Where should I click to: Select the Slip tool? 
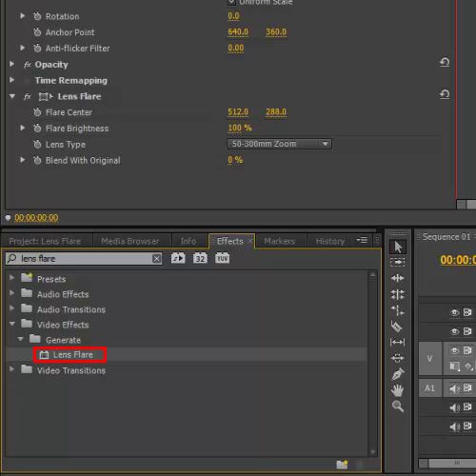[397, 342]
